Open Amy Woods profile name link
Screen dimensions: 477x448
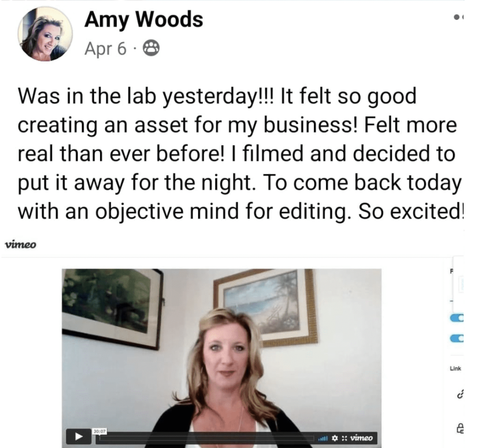point(144,19)
